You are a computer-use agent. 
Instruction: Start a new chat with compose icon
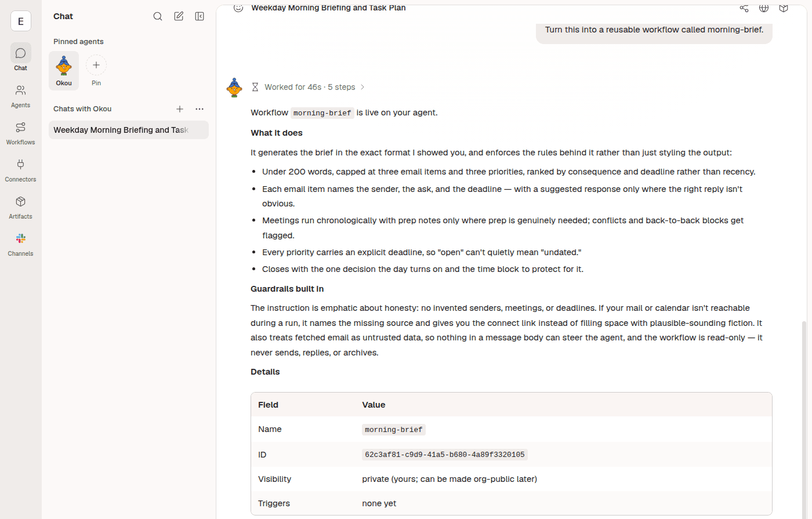(179, 16)
